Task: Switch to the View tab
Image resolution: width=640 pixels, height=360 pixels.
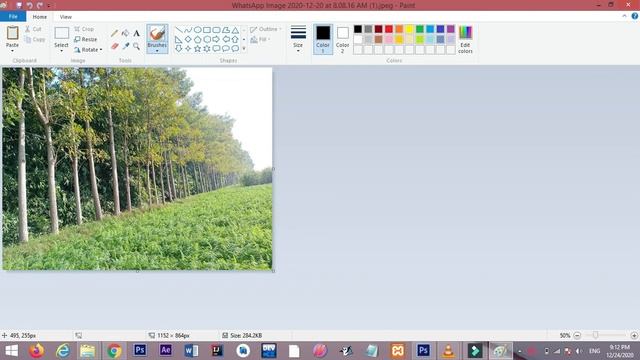Action: point(66,17)
